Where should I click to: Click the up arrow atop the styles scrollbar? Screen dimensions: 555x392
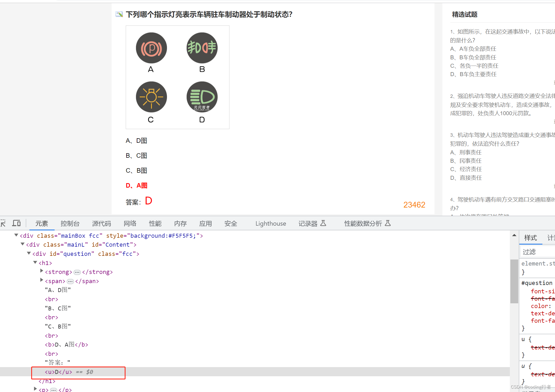(514, 235)
